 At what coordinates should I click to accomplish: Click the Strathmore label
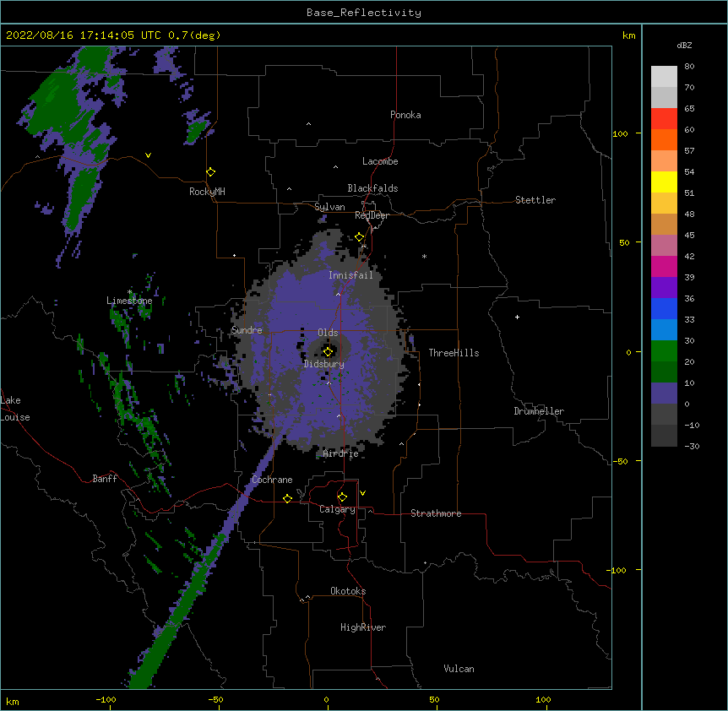pos(436,513)
